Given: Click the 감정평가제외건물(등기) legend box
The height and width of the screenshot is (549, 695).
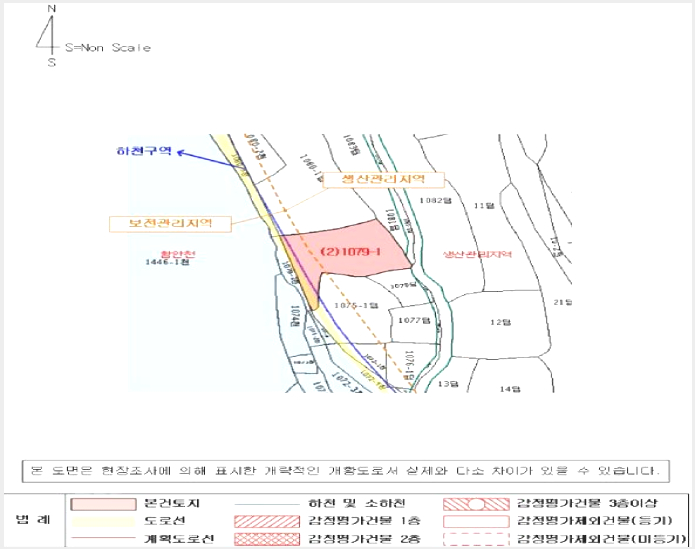Looking at the screenshot, I should [476, 521].
